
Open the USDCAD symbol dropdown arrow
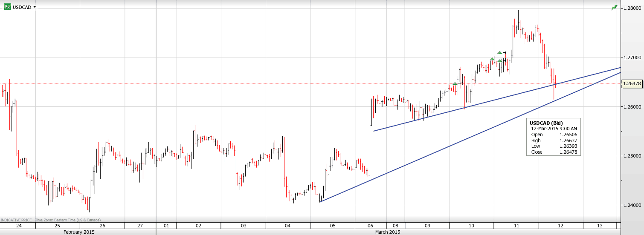coord(35,7)
